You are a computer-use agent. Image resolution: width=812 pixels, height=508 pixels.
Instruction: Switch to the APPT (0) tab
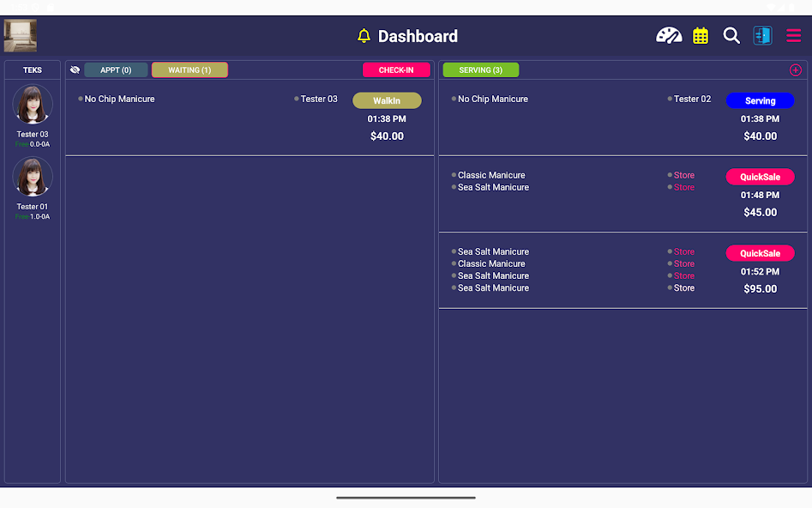pos(116,70)
